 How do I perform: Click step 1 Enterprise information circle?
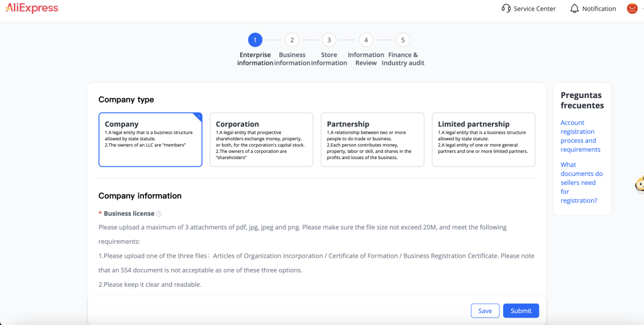tap(255, 40)
